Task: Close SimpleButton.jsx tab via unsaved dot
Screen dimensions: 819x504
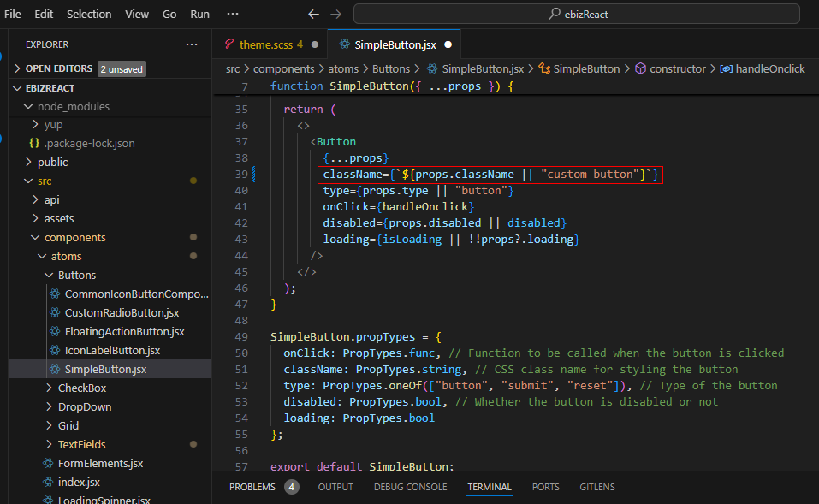Action: tap(448, 44)
